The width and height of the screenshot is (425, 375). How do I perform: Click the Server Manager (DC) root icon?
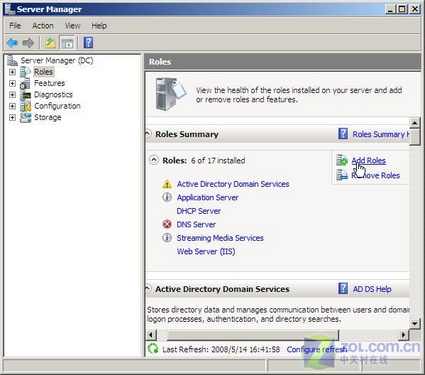click(x=12, y=60)
